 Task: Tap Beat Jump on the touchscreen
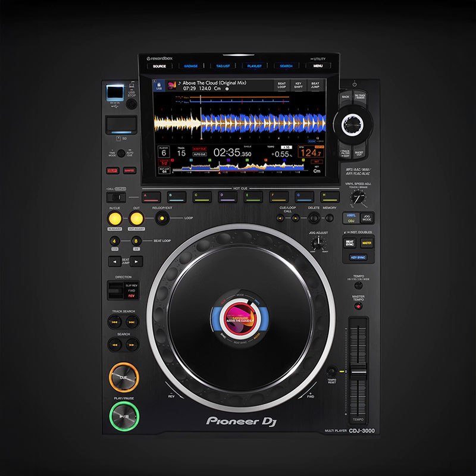click(x=315, y=86)
